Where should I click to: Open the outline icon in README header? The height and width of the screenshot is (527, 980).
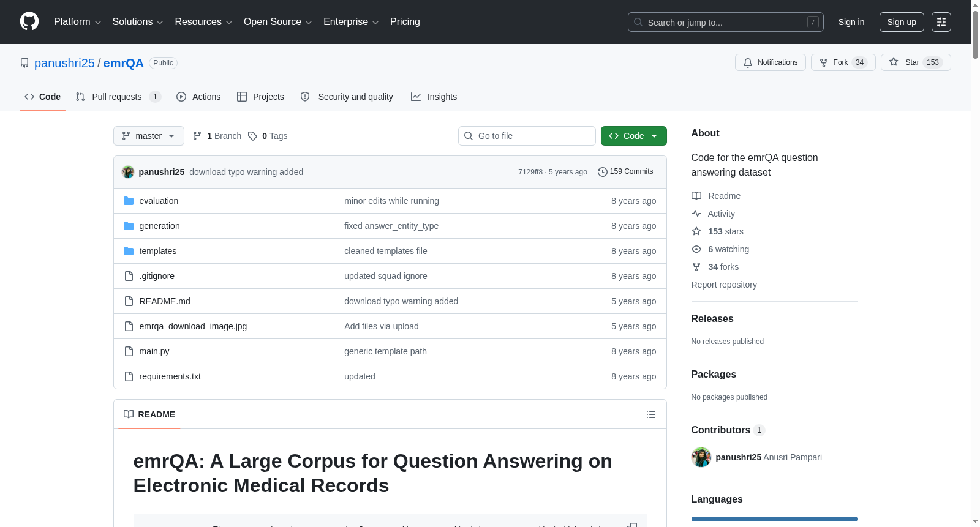point(651,414)
